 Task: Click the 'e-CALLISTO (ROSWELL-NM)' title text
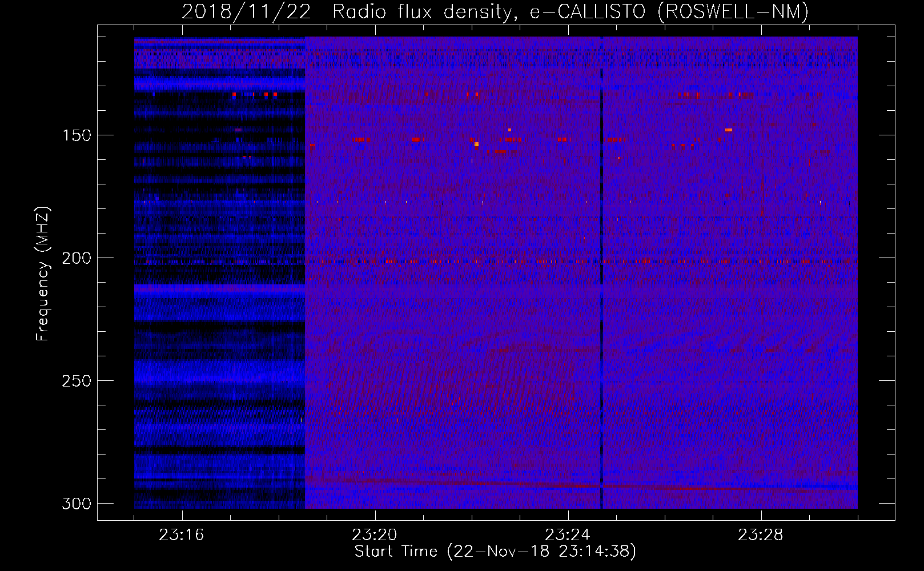coord(669,12)
